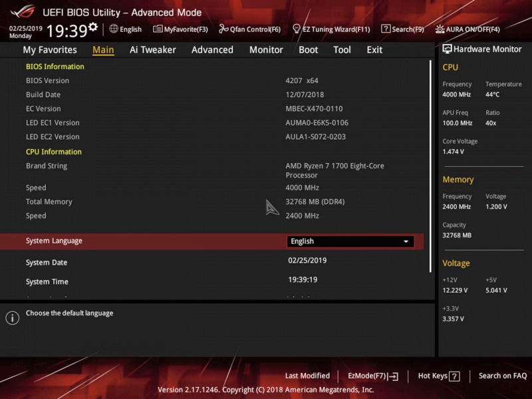This screenshot has width=532, height=399.
Task: Click LED EC2 value AULA1-S072-0203
Action: tap(315, 137)
